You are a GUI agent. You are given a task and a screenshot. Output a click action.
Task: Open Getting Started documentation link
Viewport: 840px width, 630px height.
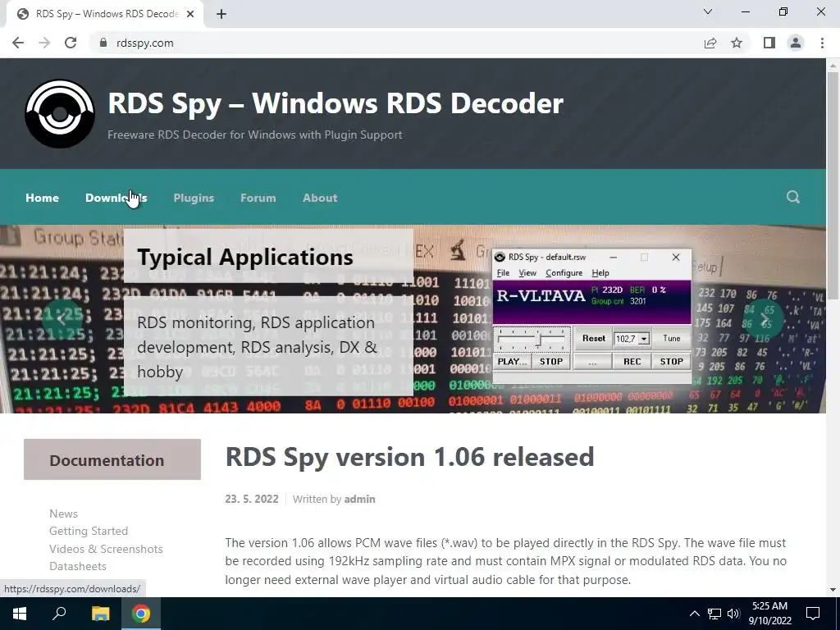(89, 531)
